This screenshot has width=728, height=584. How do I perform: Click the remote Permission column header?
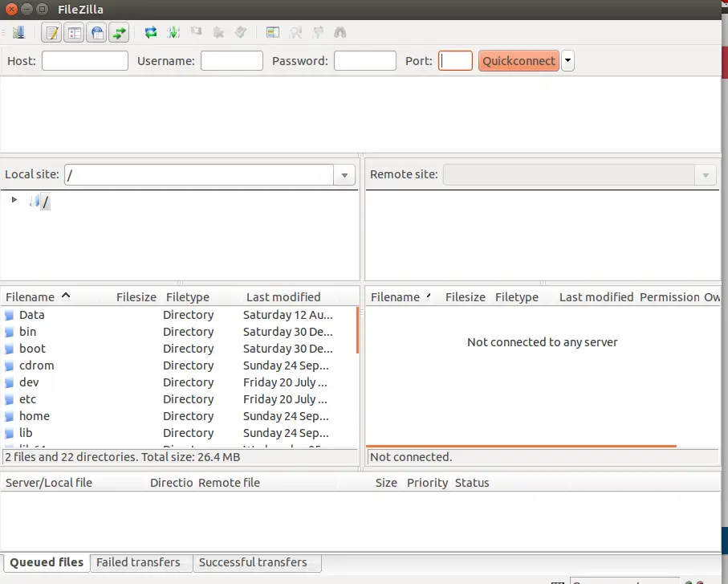(x=669, y=297)
